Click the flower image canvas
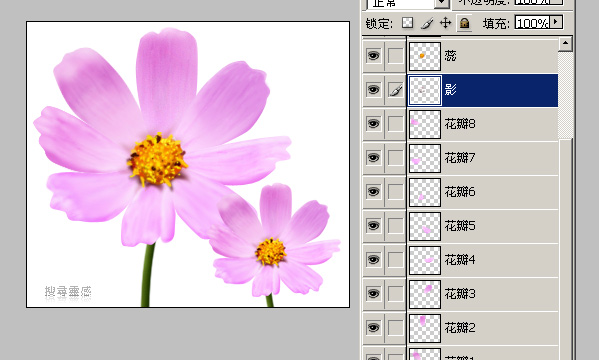599x360 pixels. [188, 164]
